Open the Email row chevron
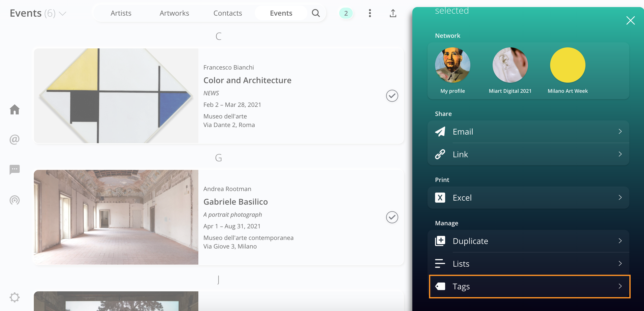This screenshot has height=311, width=644. click(620, 131)
